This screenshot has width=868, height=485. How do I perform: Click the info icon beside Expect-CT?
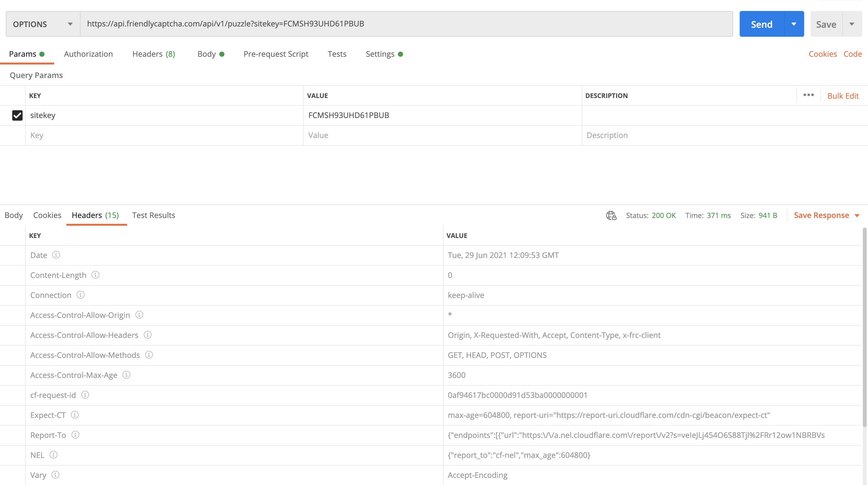(x=75, y=415)
